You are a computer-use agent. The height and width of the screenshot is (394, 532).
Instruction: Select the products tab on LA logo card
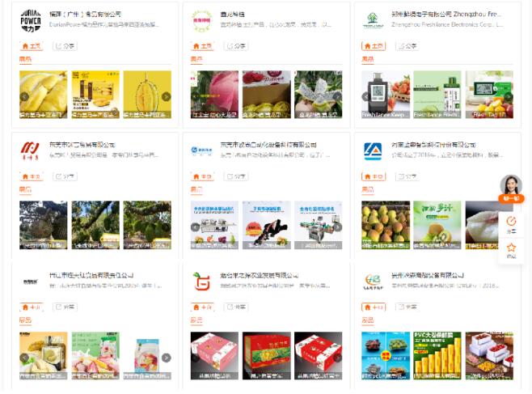[x=367, y=189]
